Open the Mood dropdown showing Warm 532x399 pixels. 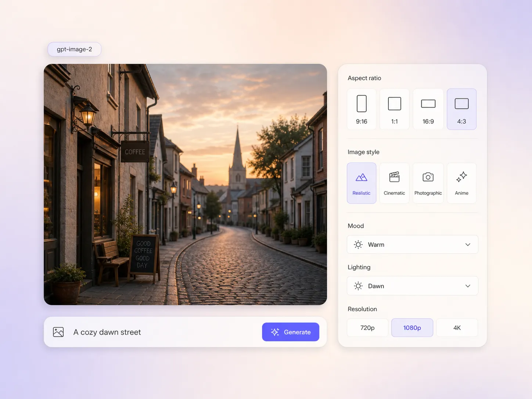(413, 245)
